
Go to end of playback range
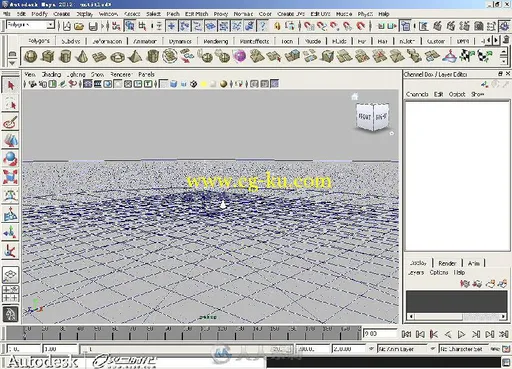click(503, 334)
